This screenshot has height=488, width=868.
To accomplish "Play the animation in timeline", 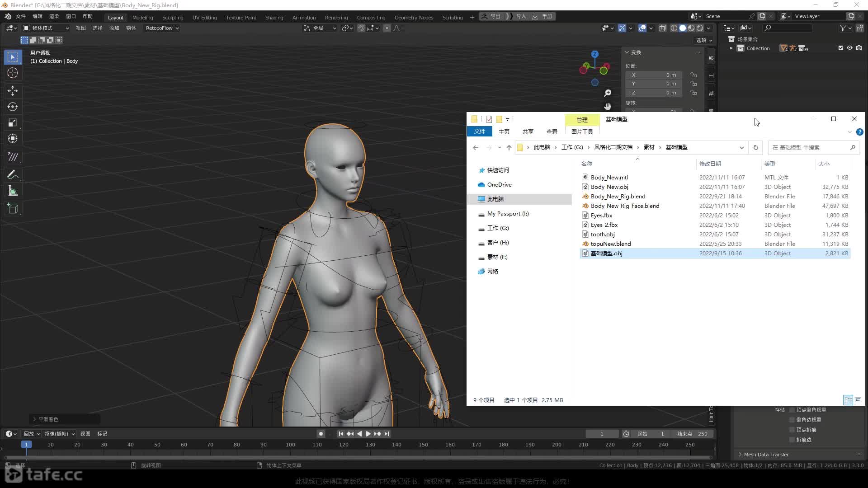I will 368,434.
